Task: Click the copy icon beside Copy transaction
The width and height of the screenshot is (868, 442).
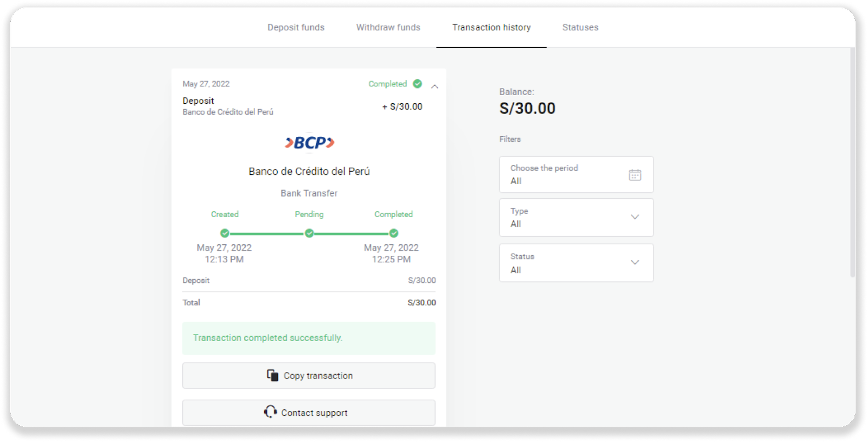Action: pos(272,375)
